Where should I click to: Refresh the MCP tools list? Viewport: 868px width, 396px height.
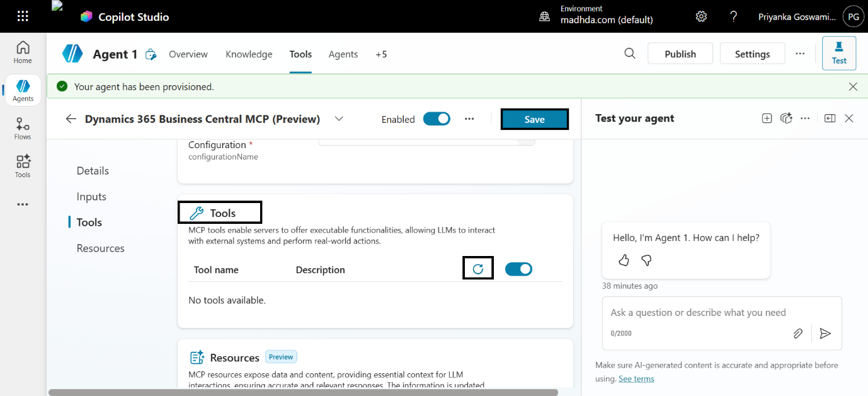click(477, 268)
